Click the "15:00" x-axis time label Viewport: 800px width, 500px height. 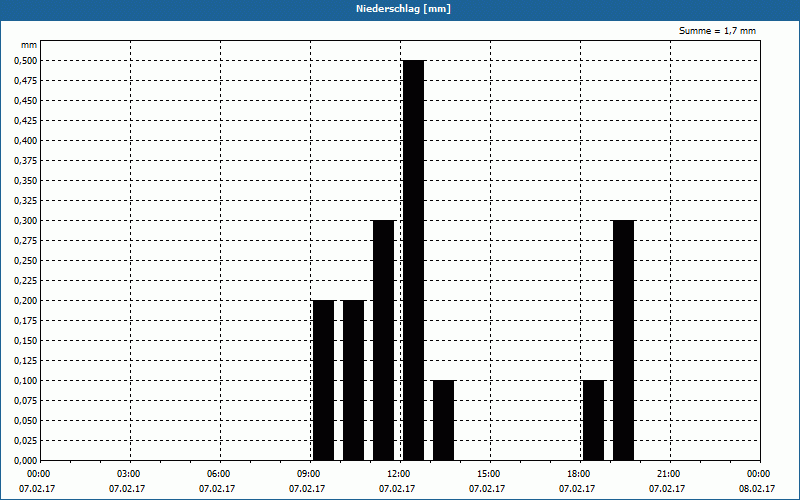click(x=488, y=474)
